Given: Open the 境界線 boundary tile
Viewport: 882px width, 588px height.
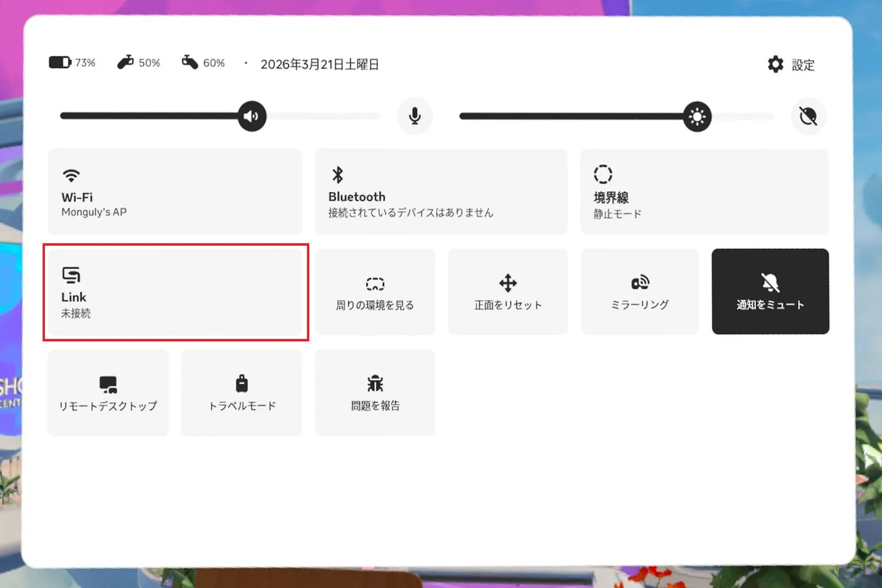Looking at the screenshot, I should (705, 192).
